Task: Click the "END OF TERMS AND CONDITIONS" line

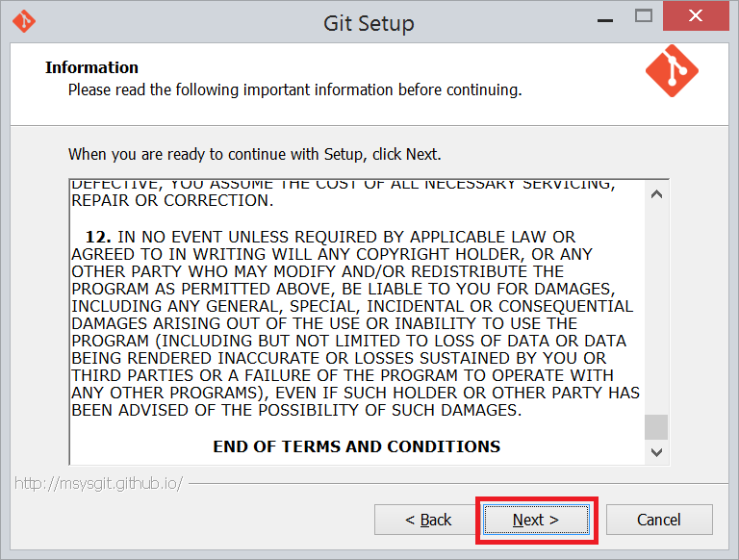Action: 356,446
